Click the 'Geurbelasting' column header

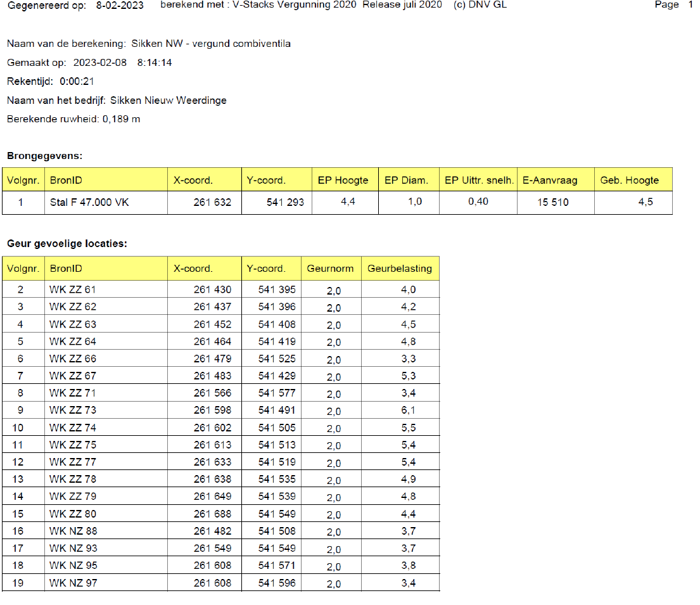(400, 269)
